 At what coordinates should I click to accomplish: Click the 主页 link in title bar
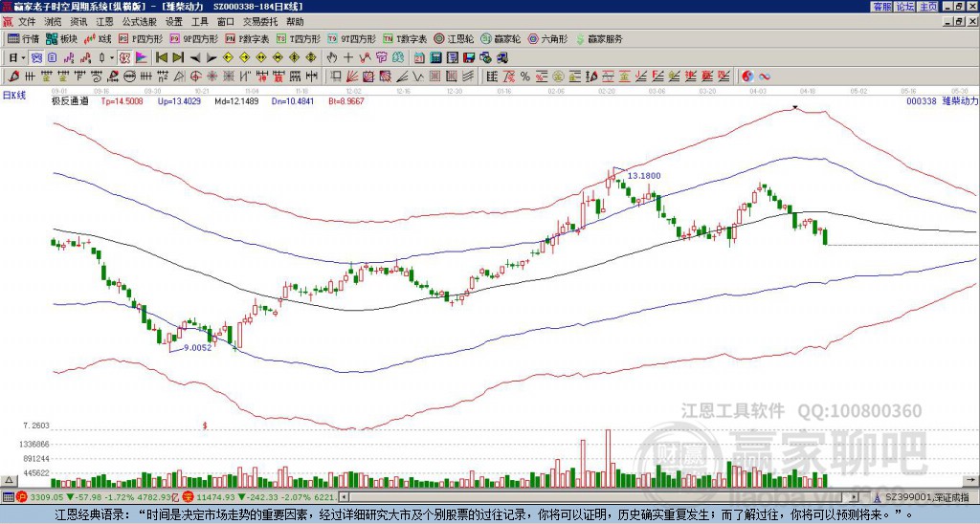point(928,7)
